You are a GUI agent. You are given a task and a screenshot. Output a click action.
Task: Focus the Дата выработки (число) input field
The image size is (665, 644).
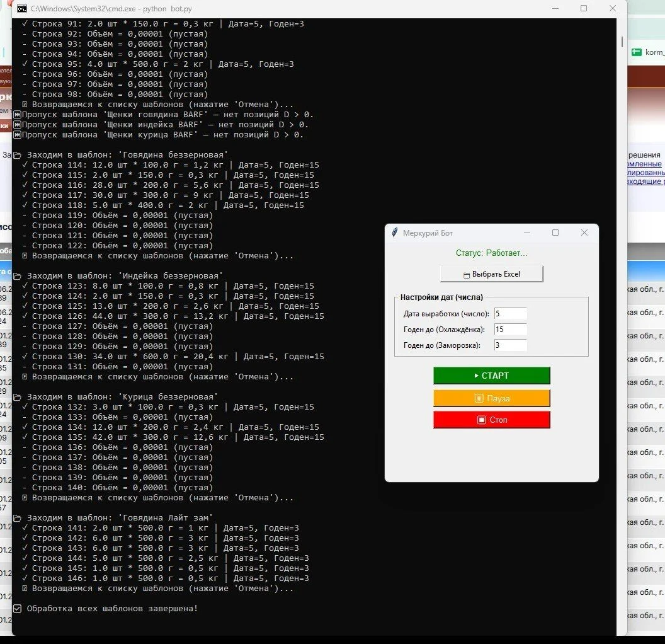click(510, 314)
